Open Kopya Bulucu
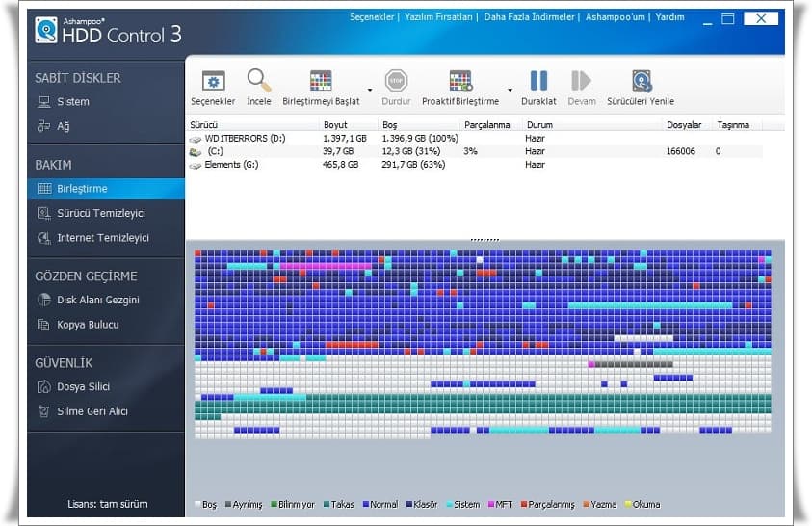Viewport: 812px width, 526px height. pos(78,325)
